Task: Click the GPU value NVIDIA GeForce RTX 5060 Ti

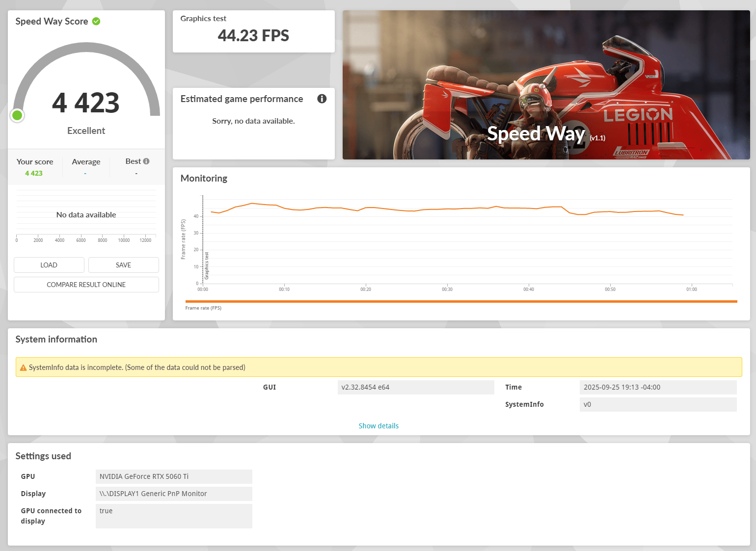Action: [174, 476]
